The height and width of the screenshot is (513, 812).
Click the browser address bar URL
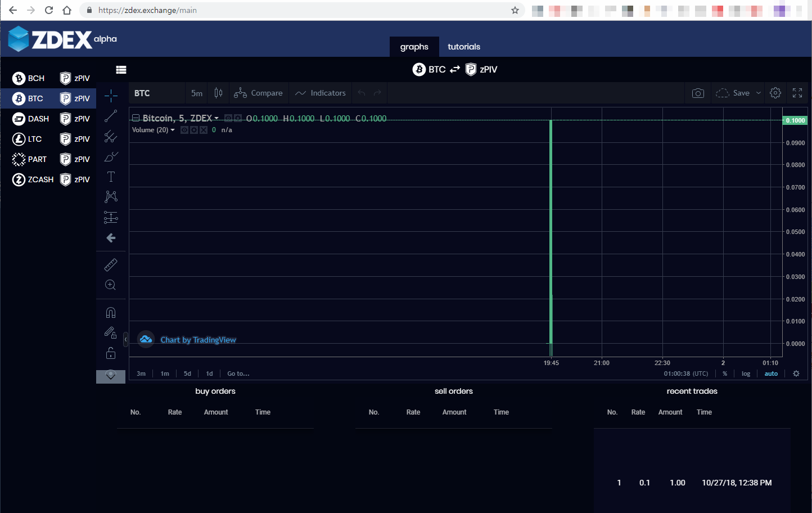(x=147, y=10)
